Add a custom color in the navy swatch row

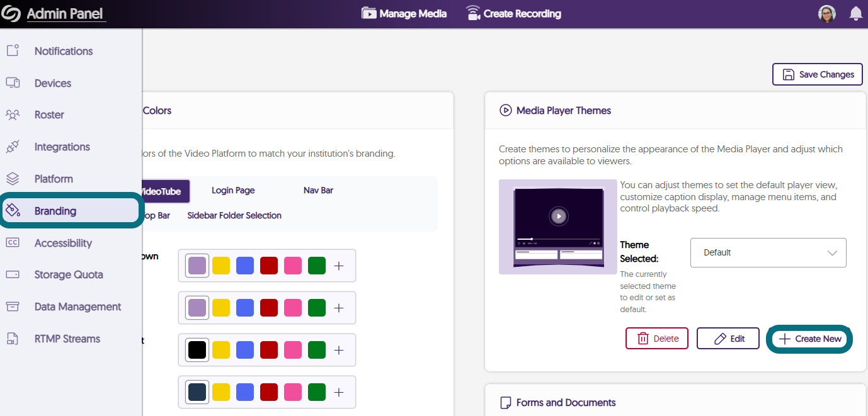[339, 392]
